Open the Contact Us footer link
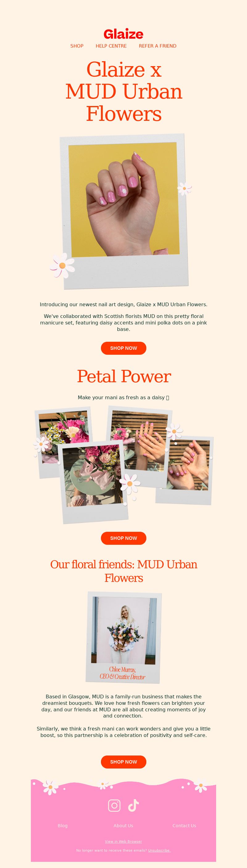 pos(184,826)
